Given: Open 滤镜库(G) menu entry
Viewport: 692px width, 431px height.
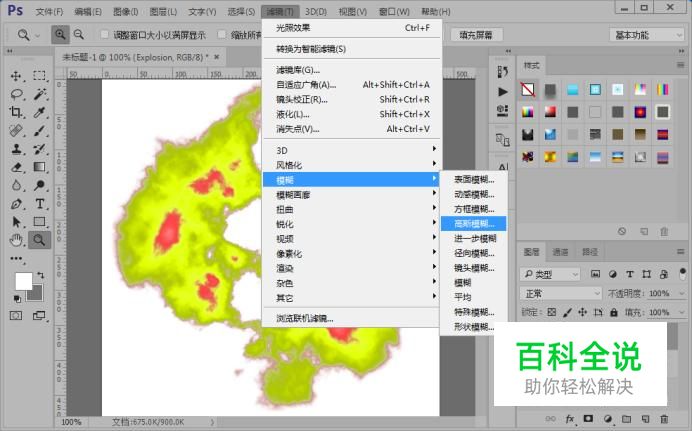Looking at the screenshot, I should 352,70.
